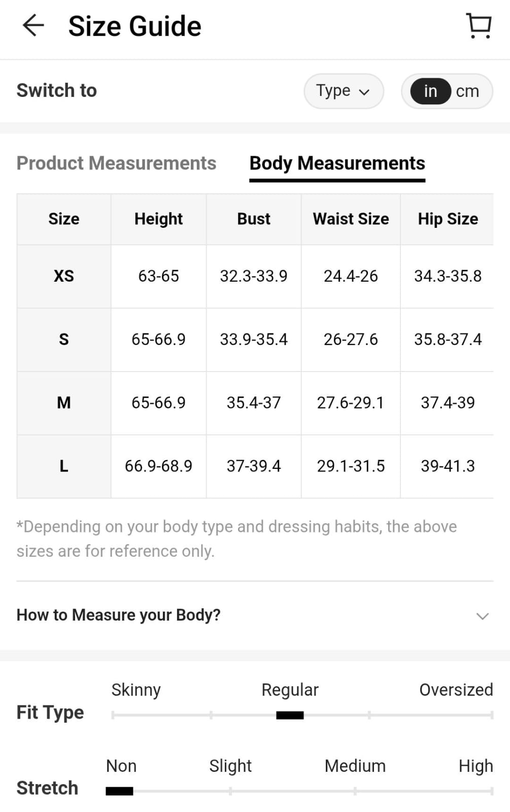Click the Fit Type slider marker
510x812 pixels.
(290, 716)
